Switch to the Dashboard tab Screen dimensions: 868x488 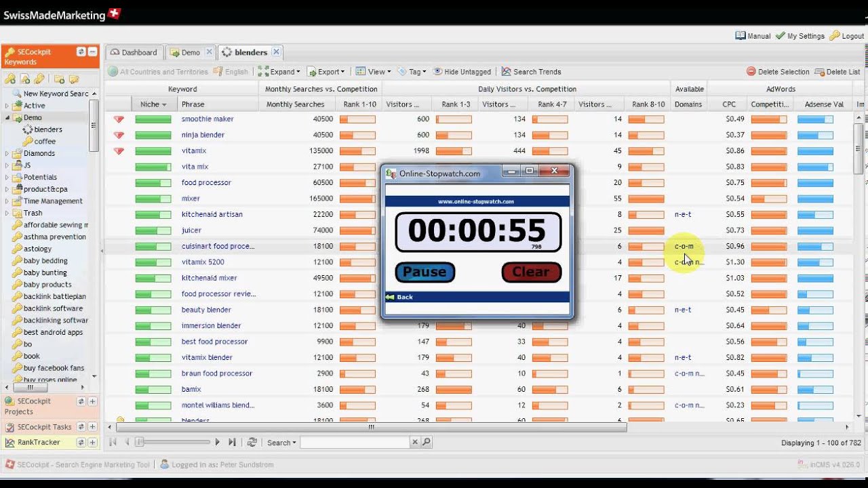tap(134, 52)
